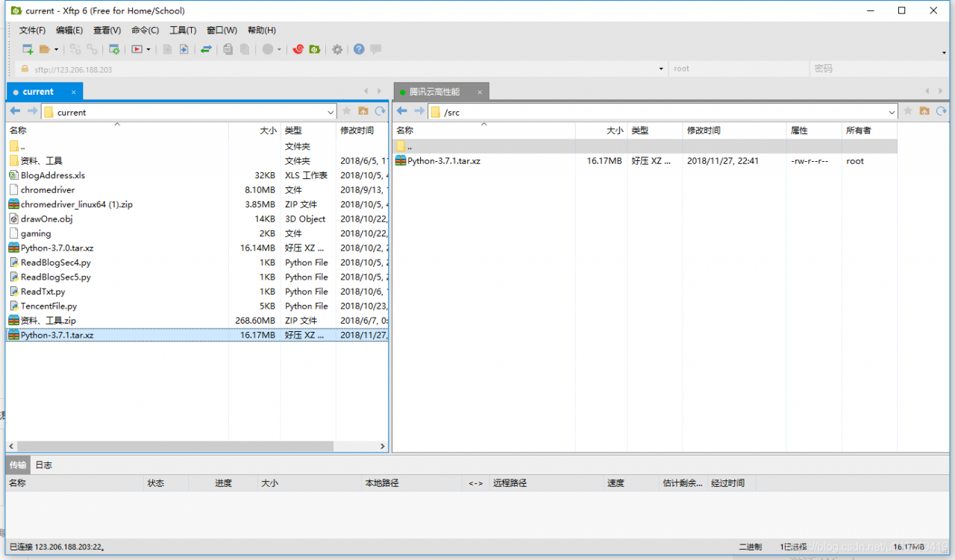Close the 腾讯云高性能 tab
The width and height of the screenshot is (955, 560).
pyautogui.click(x=480, y=92)
